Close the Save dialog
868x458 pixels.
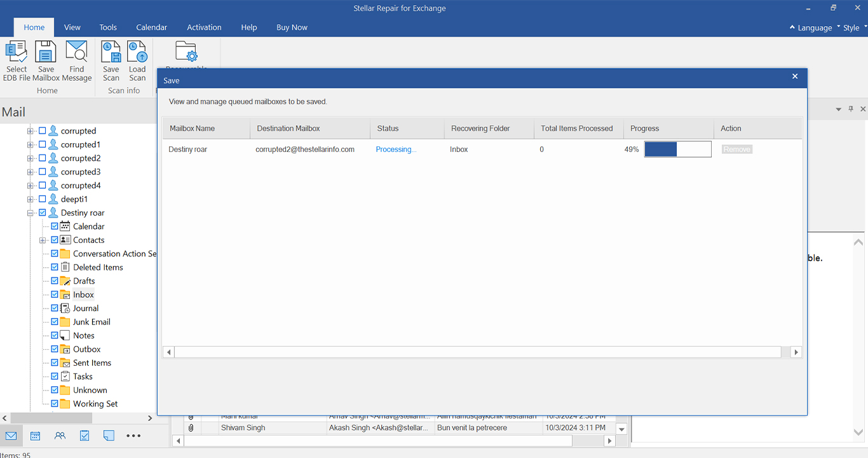tap(795, 76)
